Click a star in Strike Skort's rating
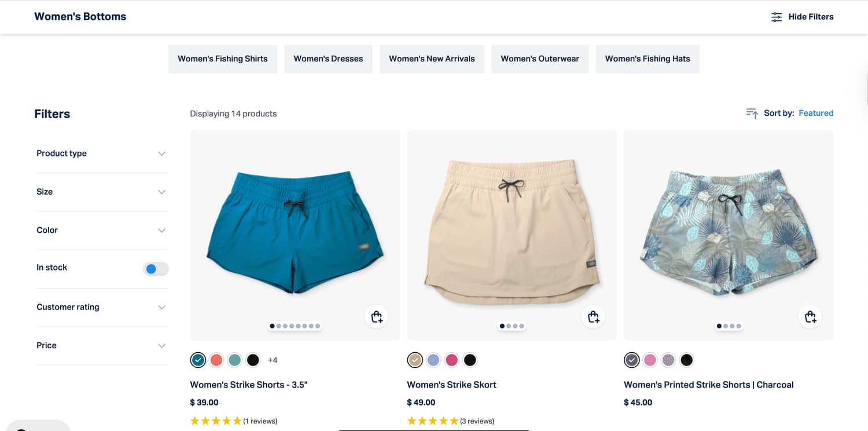868x431 pixels. (x=433, y=421)
